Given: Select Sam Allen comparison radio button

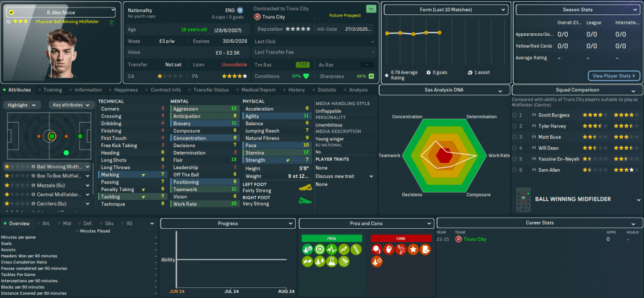Looking at the screenshot, I should (514, 170).
